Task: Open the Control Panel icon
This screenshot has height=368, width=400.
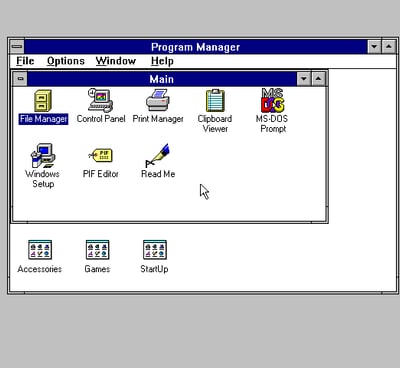Action: click(x=100, y=100)
